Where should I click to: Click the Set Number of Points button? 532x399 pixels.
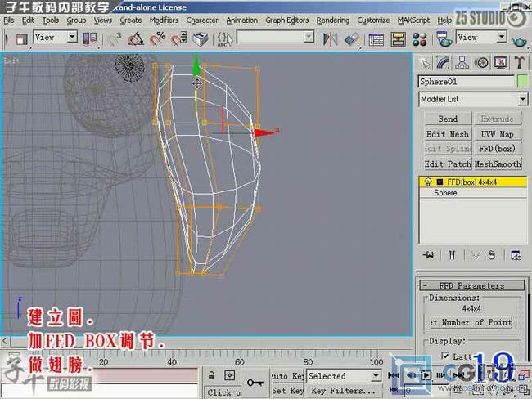[471, 322]
